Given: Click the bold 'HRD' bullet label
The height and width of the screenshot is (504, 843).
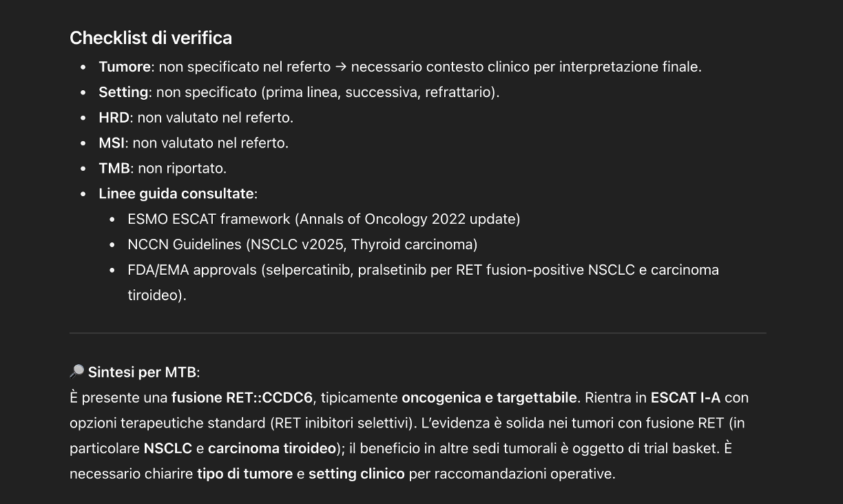Looking at the screenshot, I should click(114, 118).
